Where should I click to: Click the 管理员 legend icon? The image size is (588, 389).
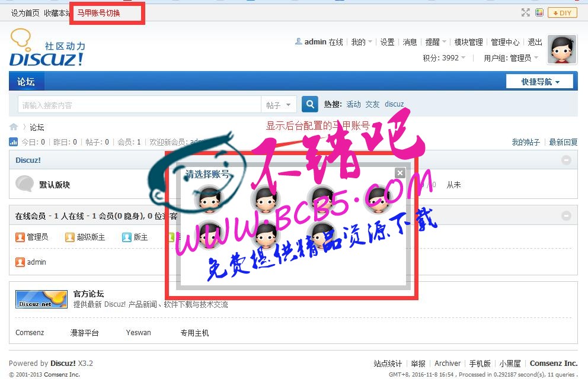point(20,237)
